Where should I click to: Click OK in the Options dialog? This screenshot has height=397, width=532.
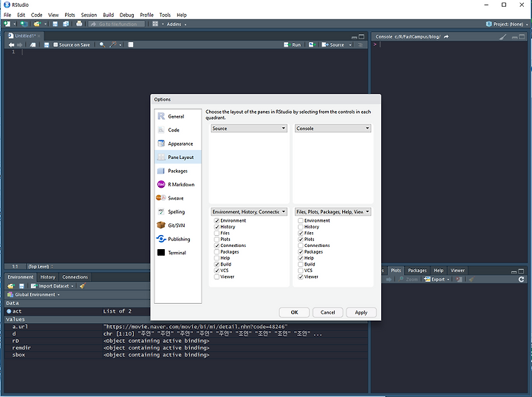point(294,313)
